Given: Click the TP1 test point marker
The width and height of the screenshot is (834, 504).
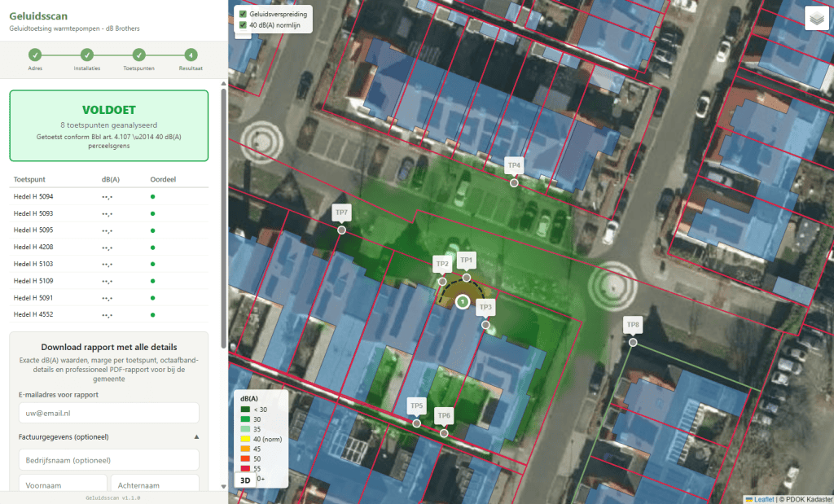Looking at the screenshot, I should tap(467, 278).
